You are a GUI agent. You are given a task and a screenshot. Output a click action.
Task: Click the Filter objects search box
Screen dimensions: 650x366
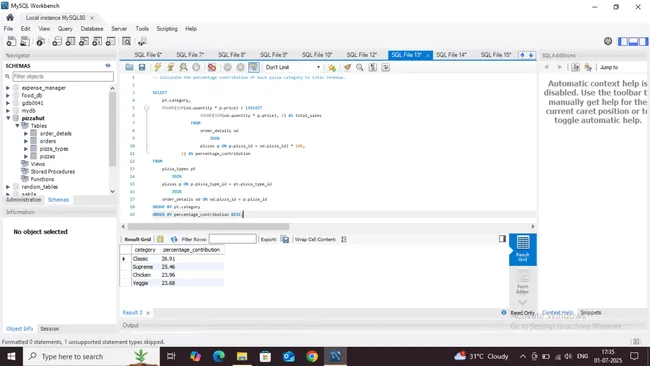[x=63, y=76]
